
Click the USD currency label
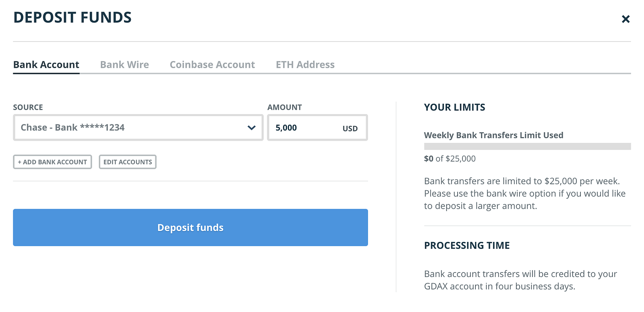pos(350,129)
